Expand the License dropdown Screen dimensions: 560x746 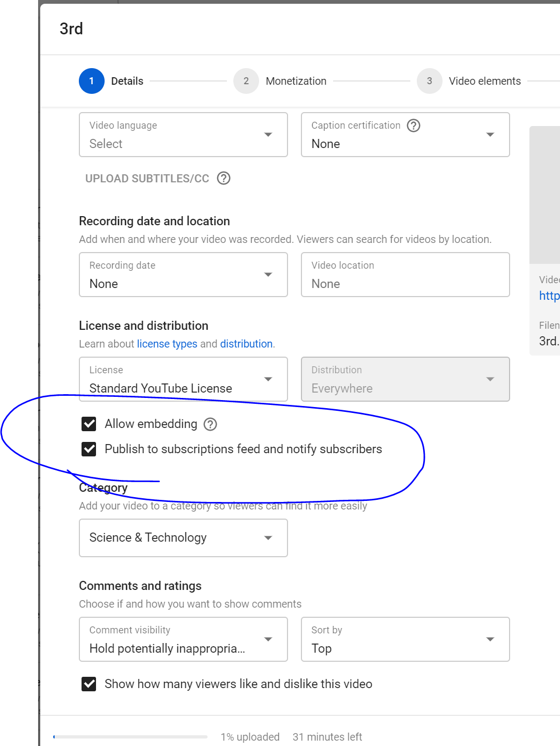tap(183, 379)
